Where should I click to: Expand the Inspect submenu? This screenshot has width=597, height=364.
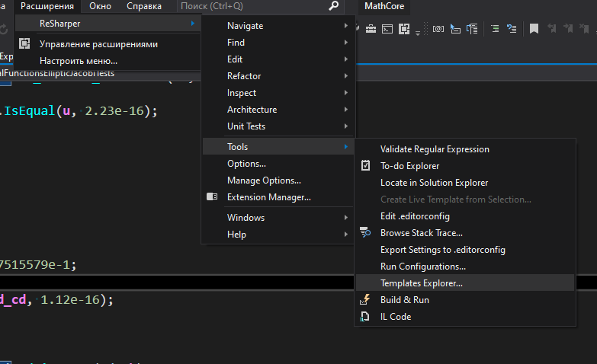pos(278,93)
